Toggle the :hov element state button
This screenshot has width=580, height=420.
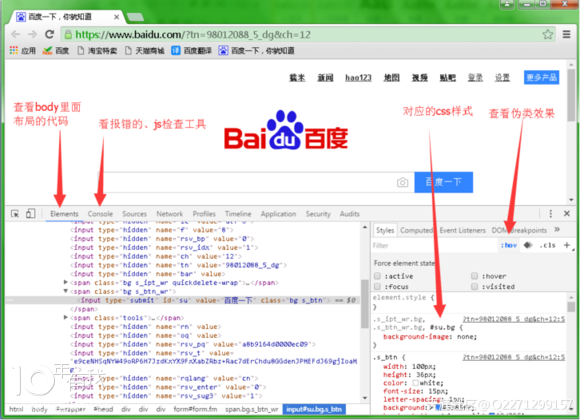pos(509,245)
